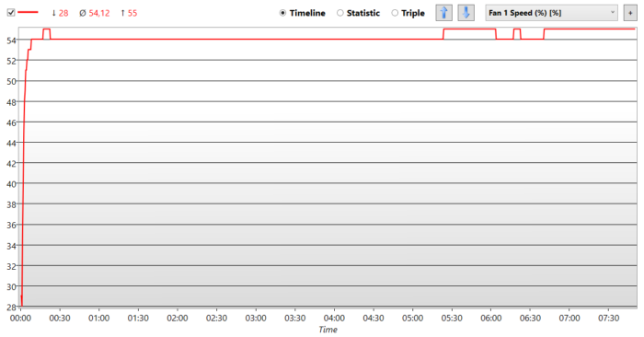Image resolution: width=644 pixels, height=337 pixels.
Task: Click the plus button beside the sensor dropdown
Action: click(x=630, y=13)
